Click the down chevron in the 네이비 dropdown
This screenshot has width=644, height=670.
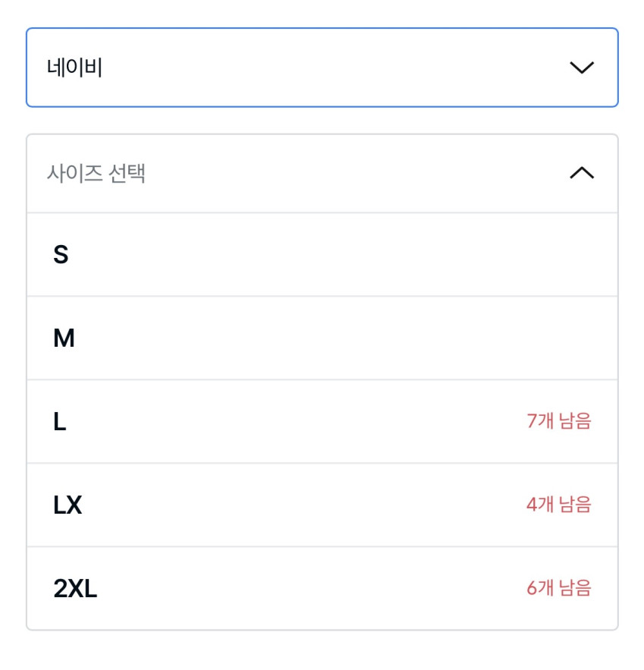582,68
